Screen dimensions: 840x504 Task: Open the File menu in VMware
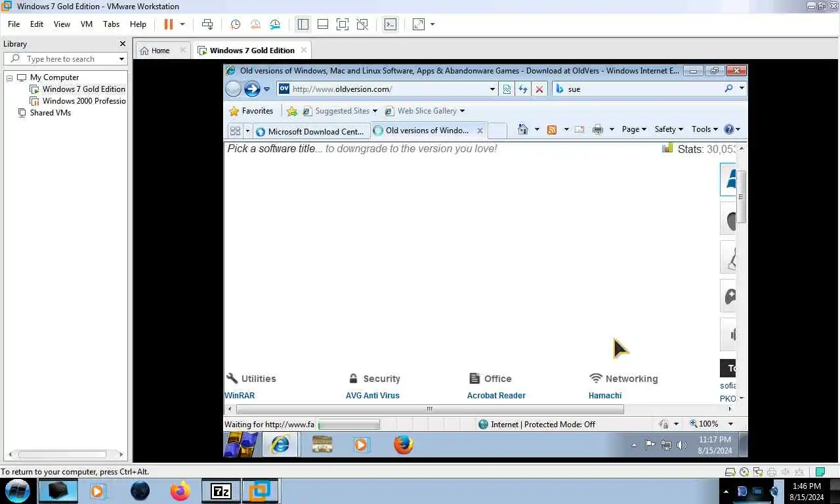[x=14, y=24]
